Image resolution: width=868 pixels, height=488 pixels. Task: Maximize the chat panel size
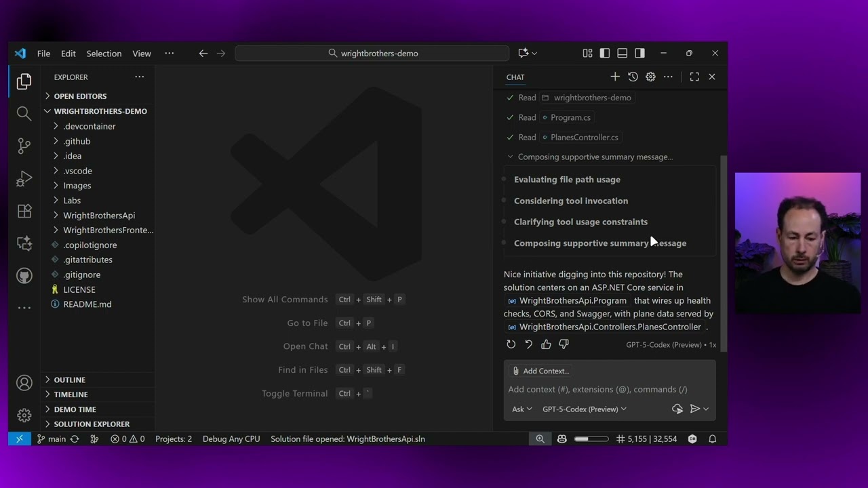coord(694,77)
